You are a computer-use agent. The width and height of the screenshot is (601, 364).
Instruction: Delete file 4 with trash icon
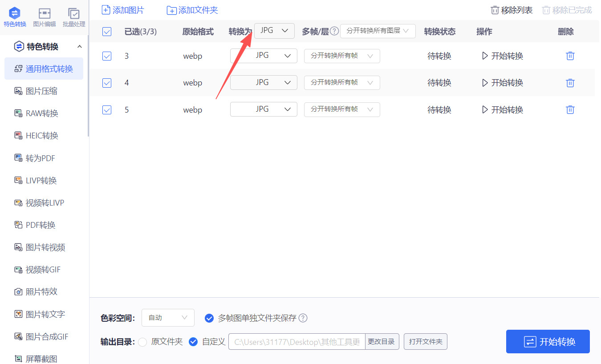[x=570, y=83]
